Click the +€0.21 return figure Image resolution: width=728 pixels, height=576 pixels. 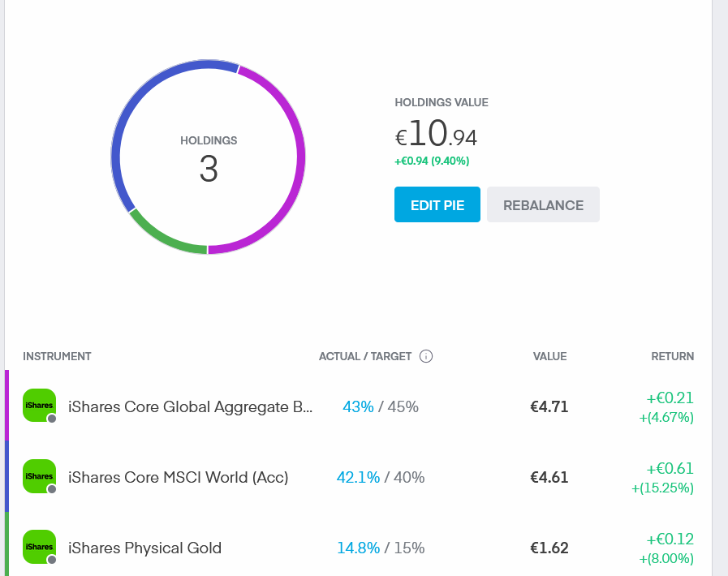(x=670, y=398)
